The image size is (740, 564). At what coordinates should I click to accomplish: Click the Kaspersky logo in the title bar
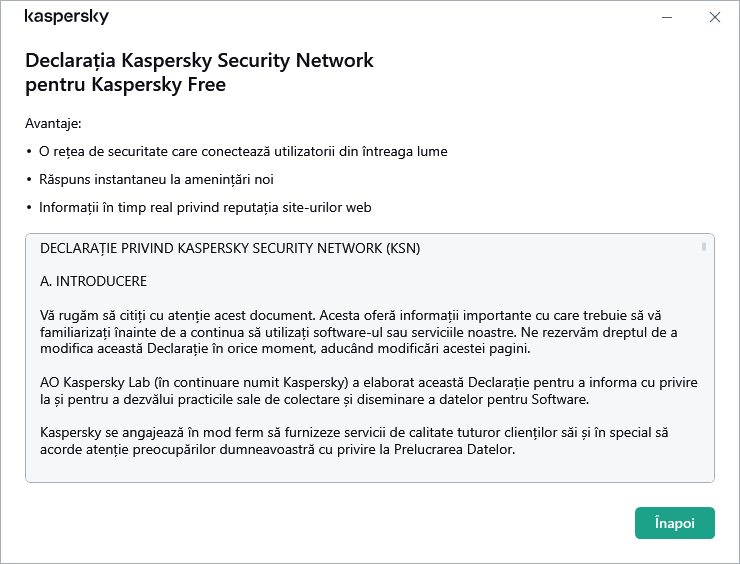coord(66,17)
